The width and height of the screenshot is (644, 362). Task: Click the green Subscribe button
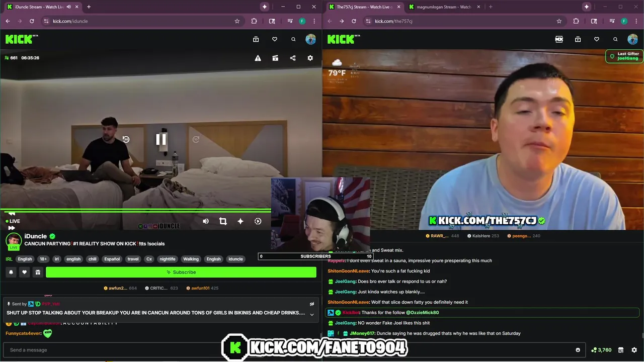181,272
